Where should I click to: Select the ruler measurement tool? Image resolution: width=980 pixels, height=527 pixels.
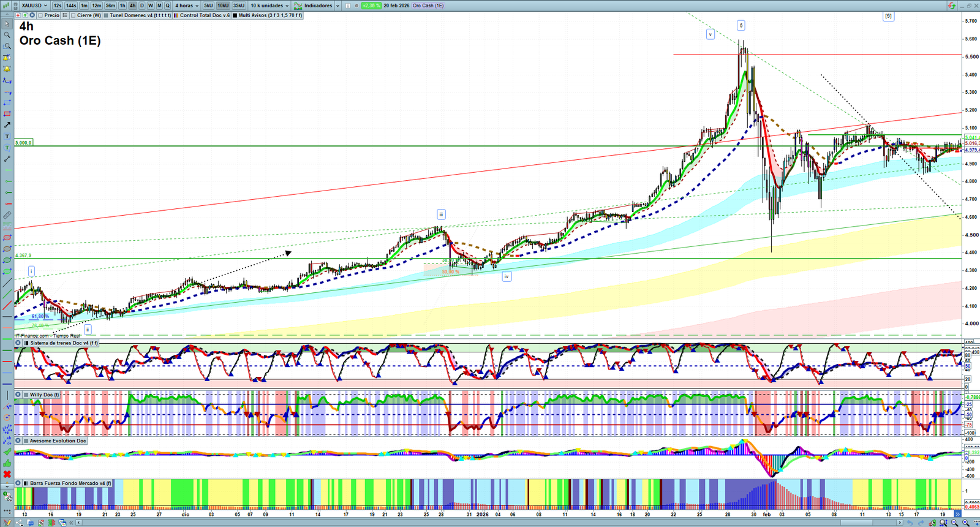7,215
